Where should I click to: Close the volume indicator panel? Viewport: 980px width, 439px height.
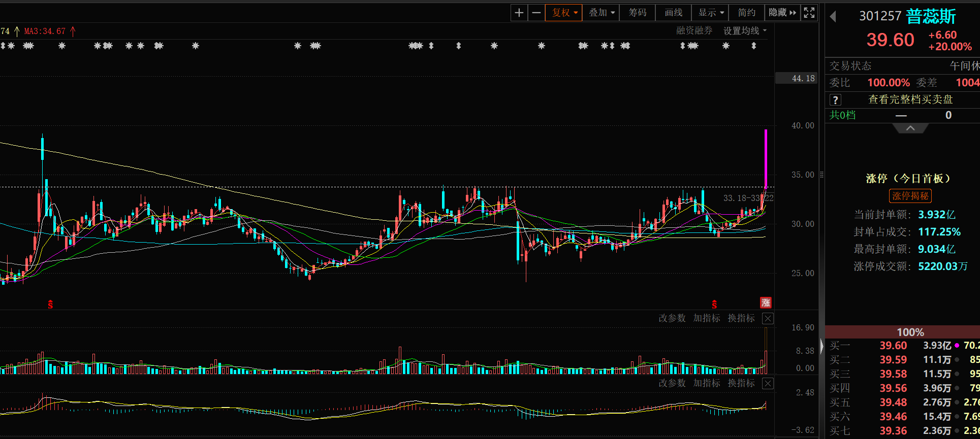pos(768,319)
